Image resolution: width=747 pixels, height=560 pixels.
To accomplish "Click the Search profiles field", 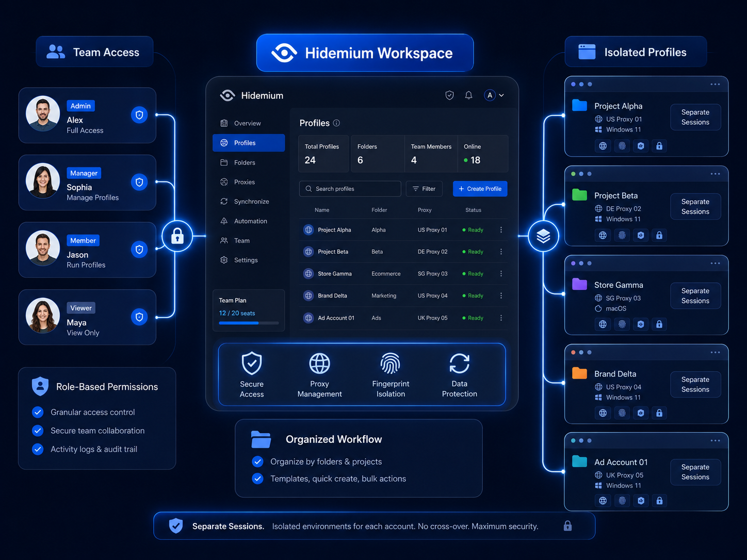I will coord(350,189).
